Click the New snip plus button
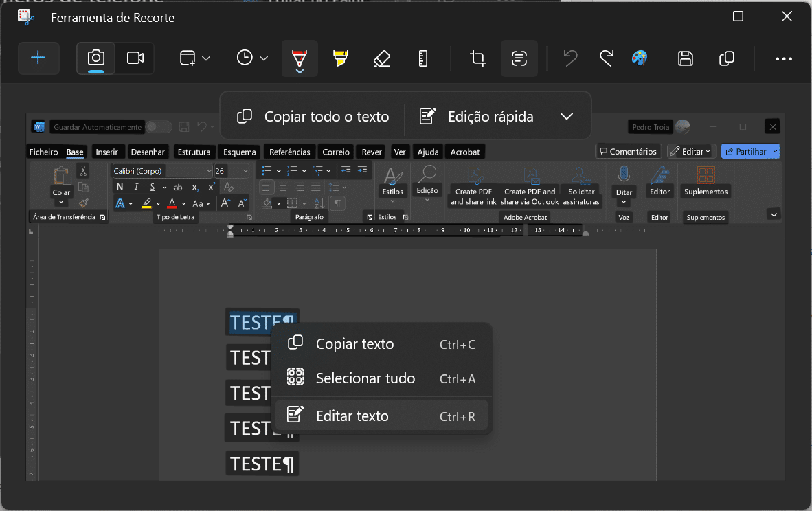The width and height of the screenshot is (812, 511). coord(38,58)
